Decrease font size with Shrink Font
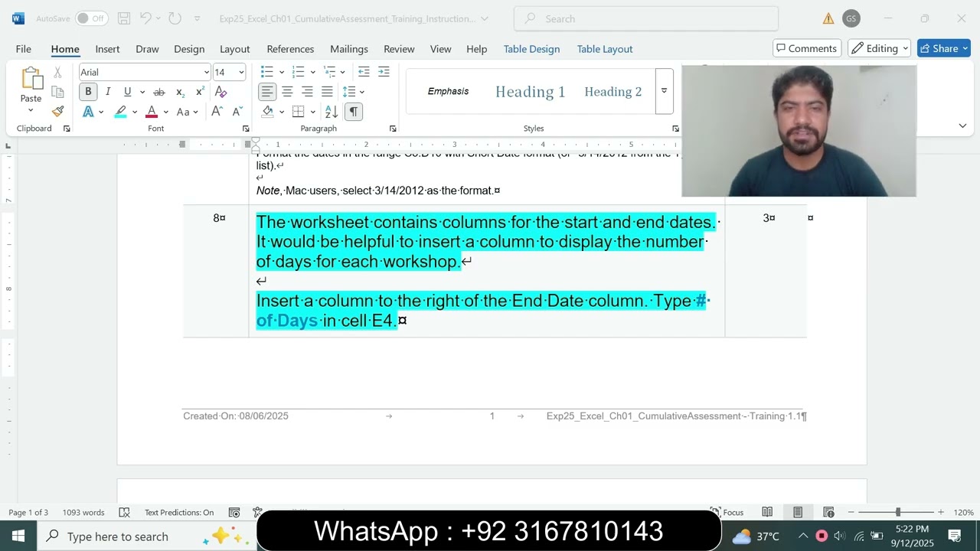Screen dimensions: 980x551 pyautogui.click(x=236, y=112)
